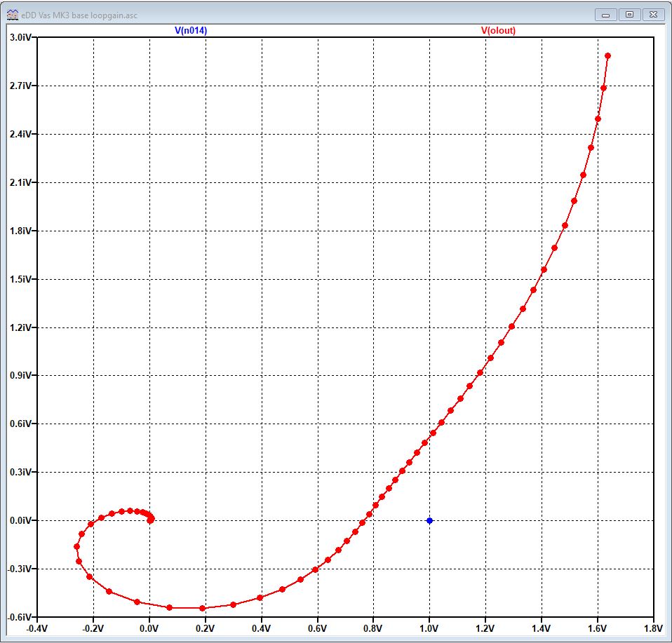This screenshot has width=672, height=643.
Task: Click the 2.4iV vertical axis label
Action: [20, 134]
